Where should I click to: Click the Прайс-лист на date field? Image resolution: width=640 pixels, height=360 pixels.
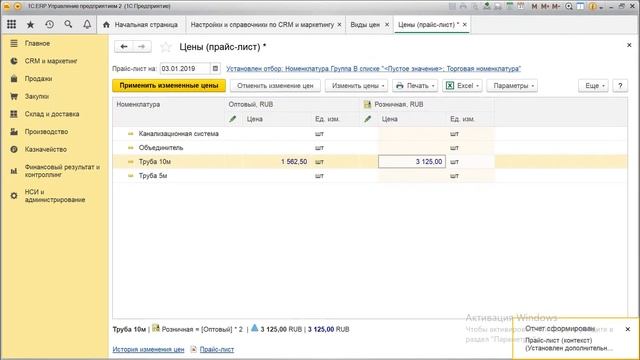[x=185, y=69]
